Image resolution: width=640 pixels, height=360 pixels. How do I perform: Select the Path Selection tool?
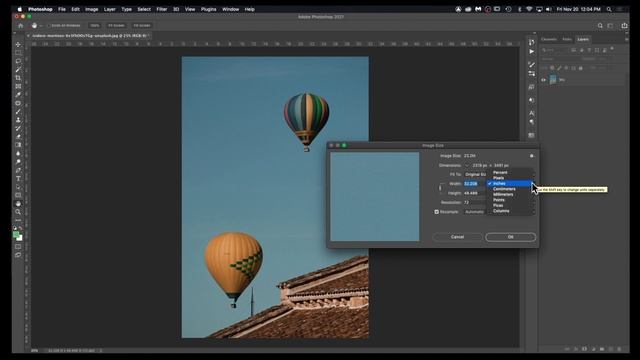pyautogui.click(x=18, y=187)
